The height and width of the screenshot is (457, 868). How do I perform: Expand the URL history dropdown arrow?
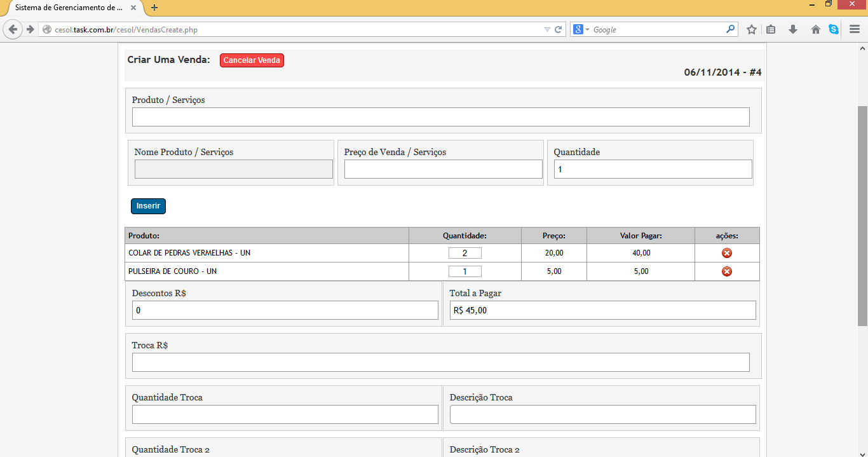[547, 29]
